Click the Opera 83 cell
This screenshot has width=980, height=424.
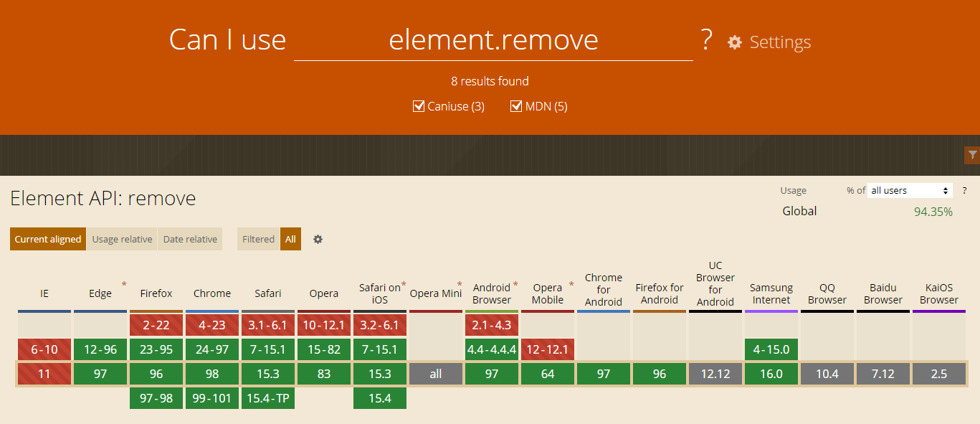324,374
